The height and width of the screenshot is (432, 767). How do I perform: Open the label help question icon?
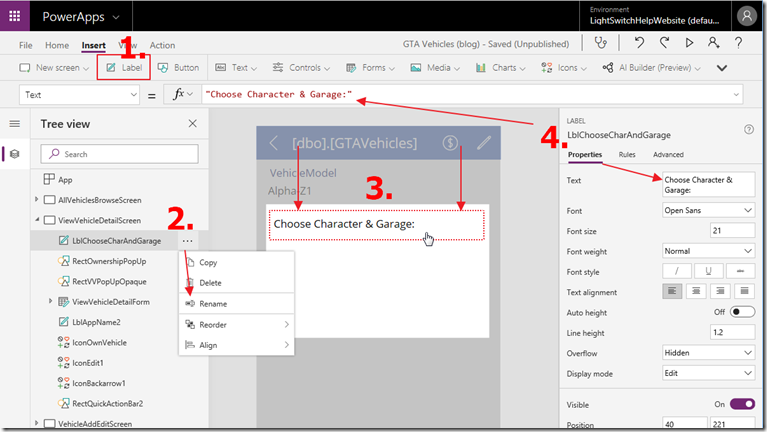tap(748, 129)
